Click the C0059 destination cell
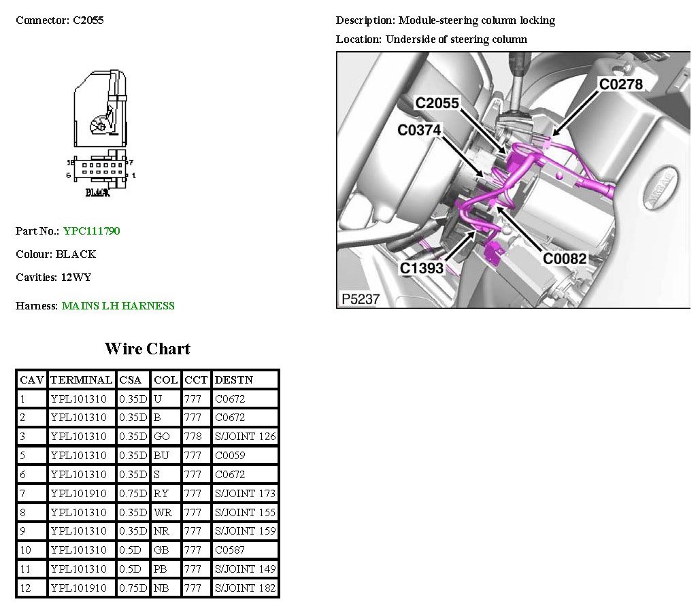Screen dimensions: 700x608 click(x=230, y=455)
